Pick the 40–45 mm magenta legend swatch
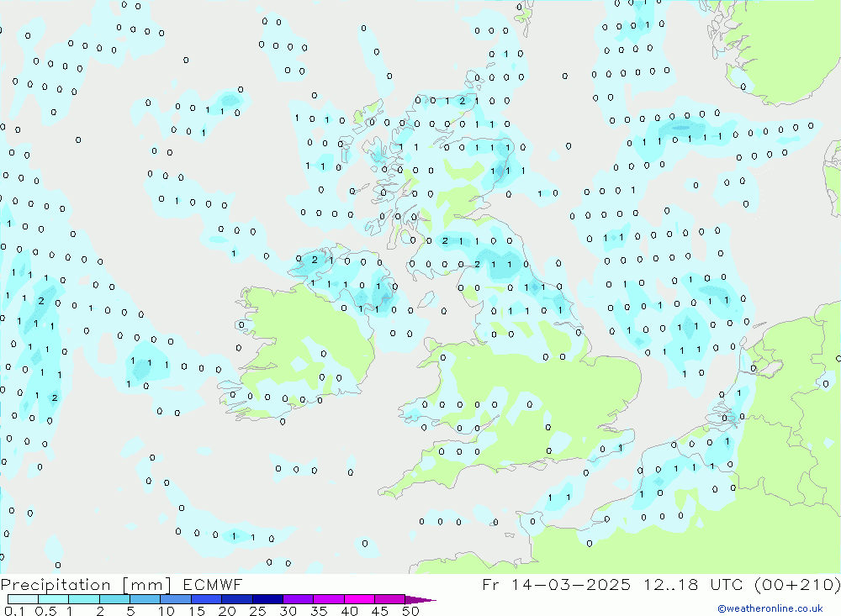Image resolution: width=841 pixels, height=616 pixels. point(359,599)
